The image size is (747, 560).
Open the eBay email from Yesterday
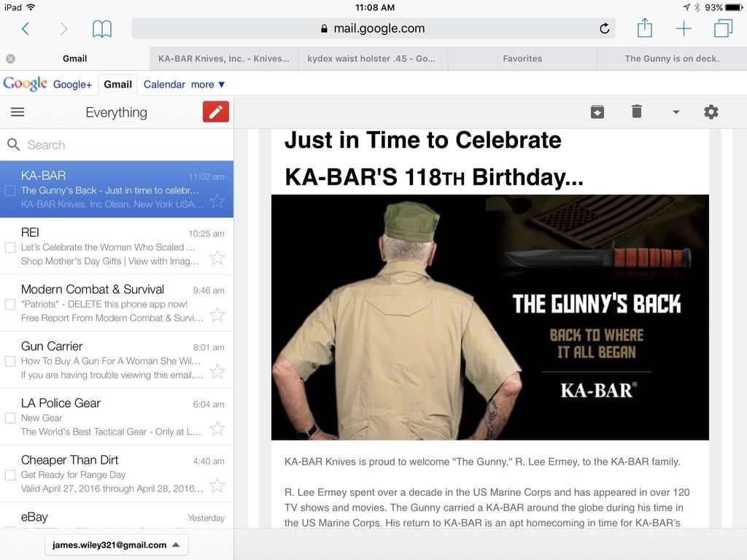coord(117,516)
